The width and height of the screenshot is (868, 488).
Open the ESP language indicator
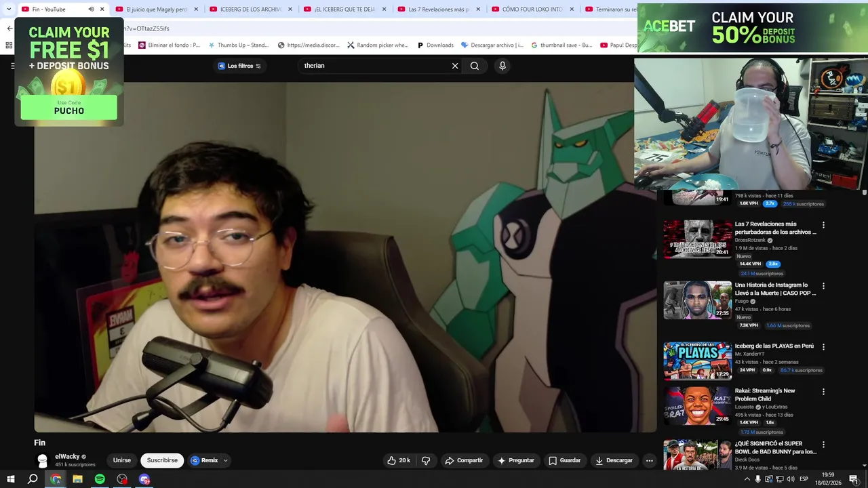tap(804, 479)
